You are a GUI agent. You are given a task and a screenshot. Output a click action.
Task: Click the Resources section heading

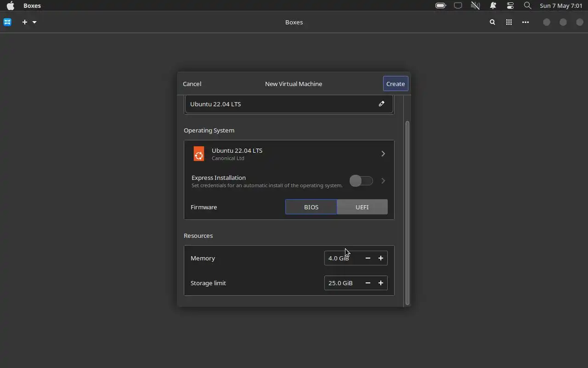click(x=198, y=236)
